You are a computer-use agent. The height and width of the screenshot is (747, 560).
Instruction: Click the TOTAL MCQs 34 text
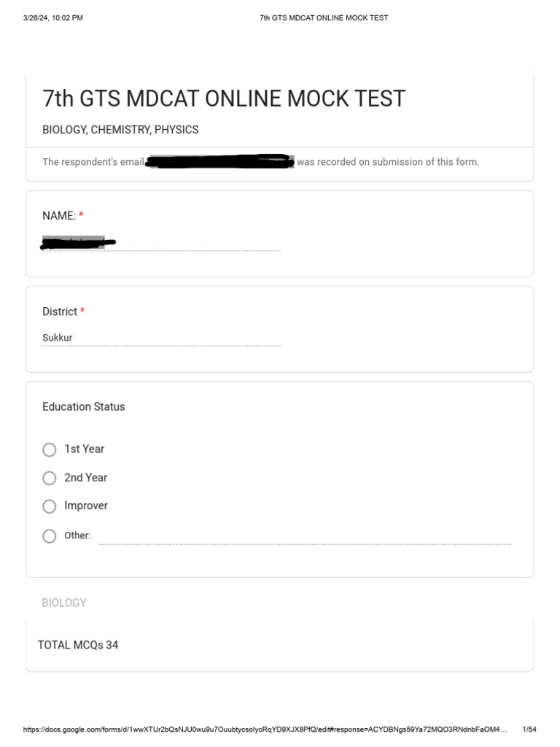pos(78,645)
